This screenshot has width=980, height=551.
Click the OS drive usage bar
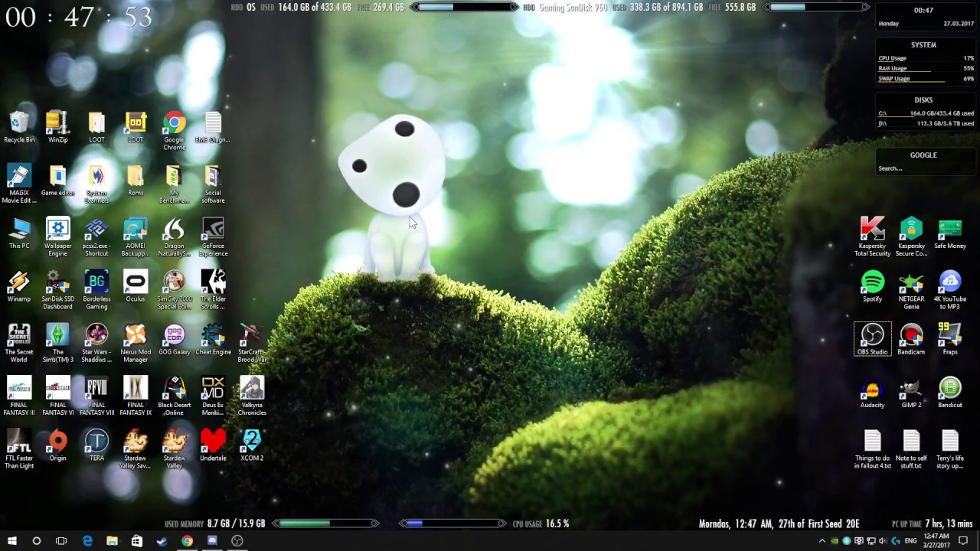click(x=465, y=7)
